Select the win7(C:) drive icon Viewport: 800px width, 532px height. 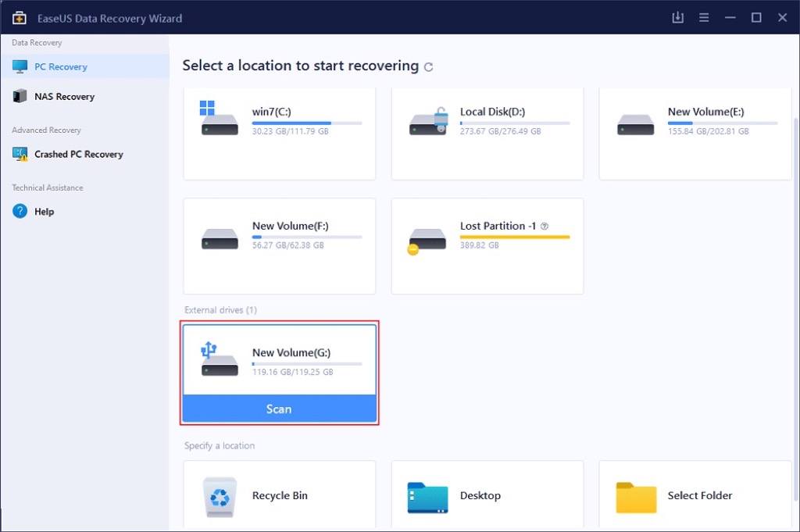pyautogui.click(x=219, y=119)
